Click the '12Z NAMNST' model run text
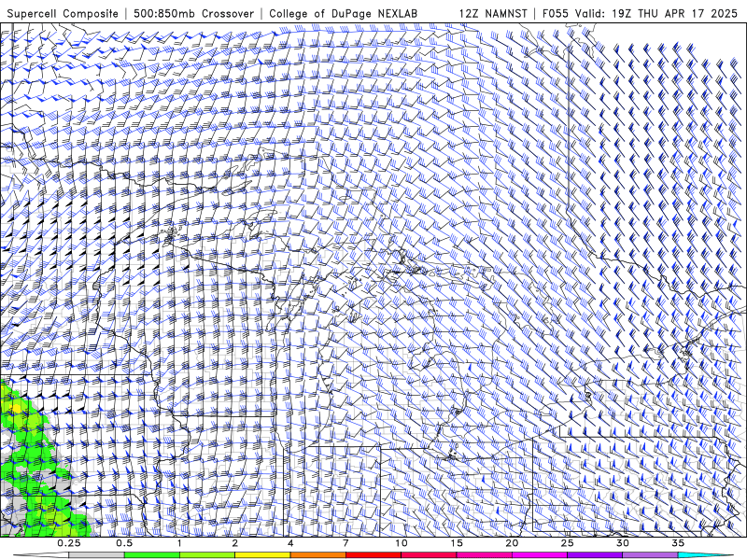 pos(493,14)
